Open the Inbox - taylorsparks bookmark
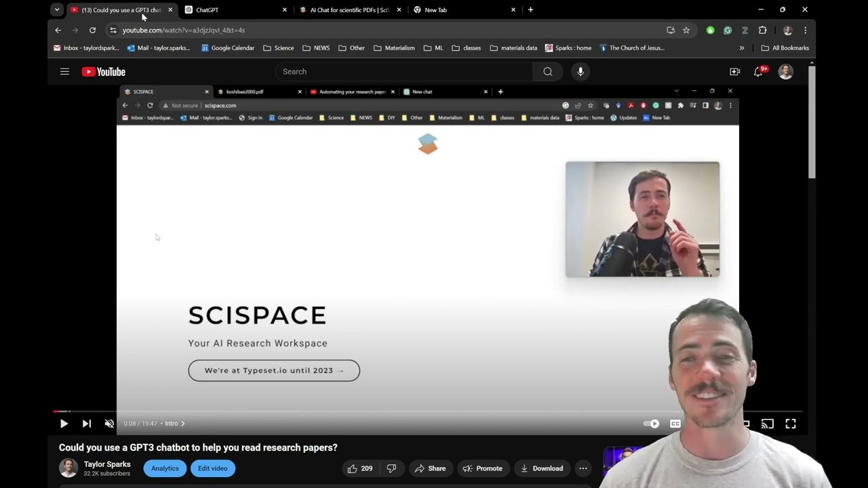 tap(86, 48)
